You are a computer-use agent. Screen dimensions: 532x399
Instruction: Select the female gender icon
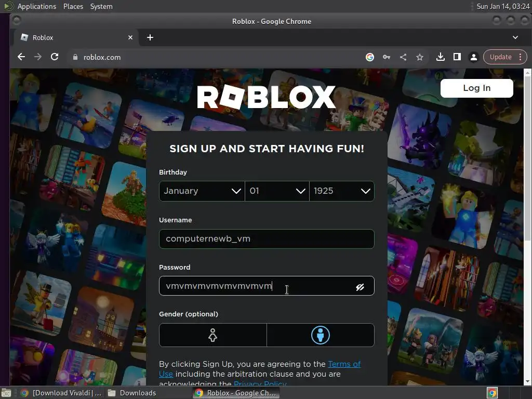pos(212,335)
